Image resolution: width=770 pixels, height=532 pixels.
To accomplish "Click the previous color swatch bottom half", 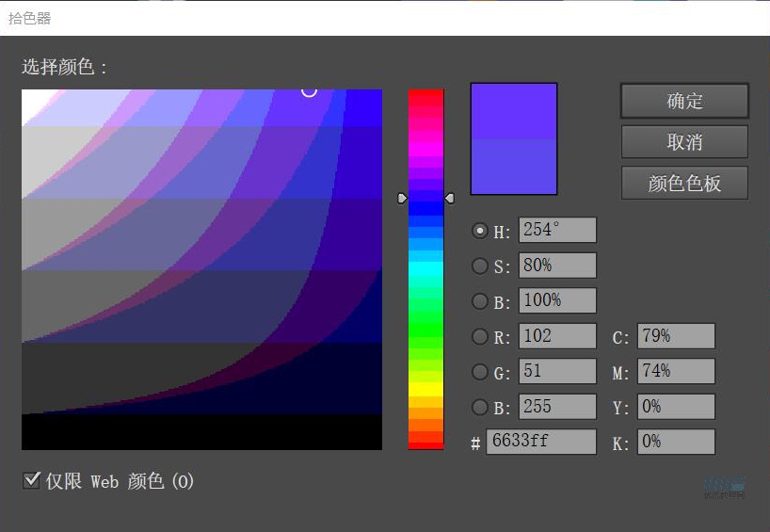I will point(514,167).
